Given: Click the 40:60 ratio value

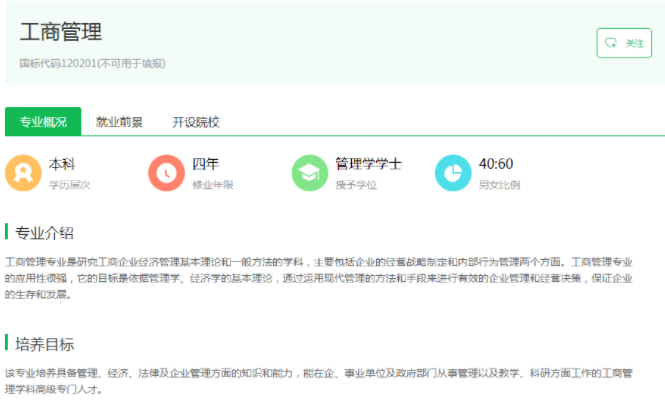Looking at the screenshot, I should (x=496, y=164).
